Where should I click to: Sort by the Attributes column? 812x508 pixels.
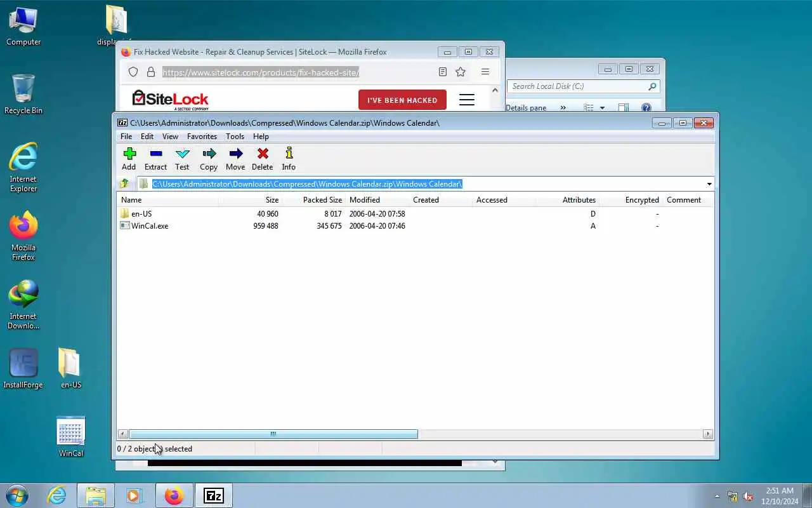click(x=568, y=200)
